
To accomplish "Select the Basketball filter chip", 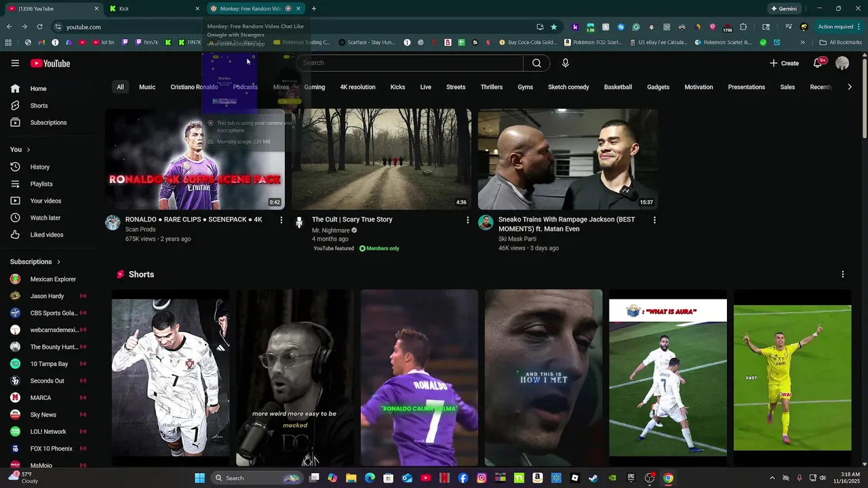I will coord(618,87).
